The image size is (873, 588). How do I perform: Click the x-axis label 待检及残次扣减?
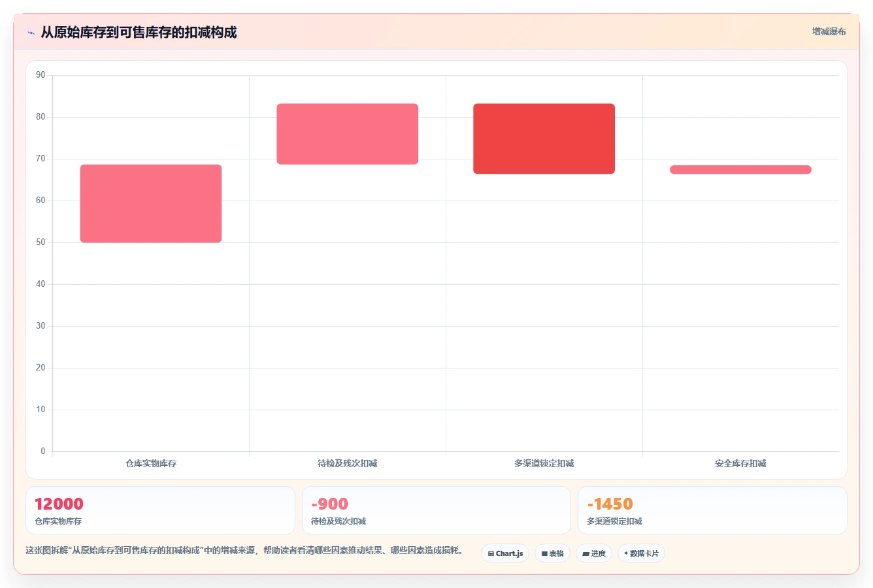[x=347, y=463]
